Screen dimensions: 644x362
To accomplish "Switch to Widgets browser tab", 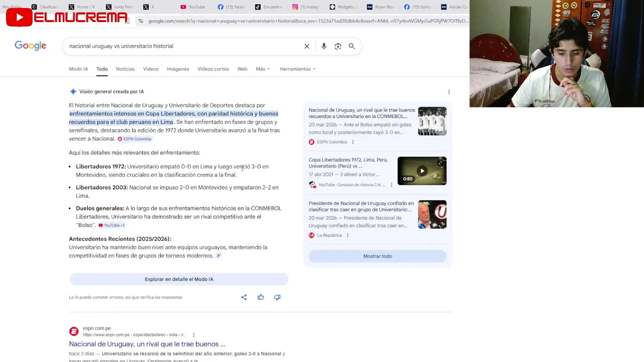I will [343, 7].
